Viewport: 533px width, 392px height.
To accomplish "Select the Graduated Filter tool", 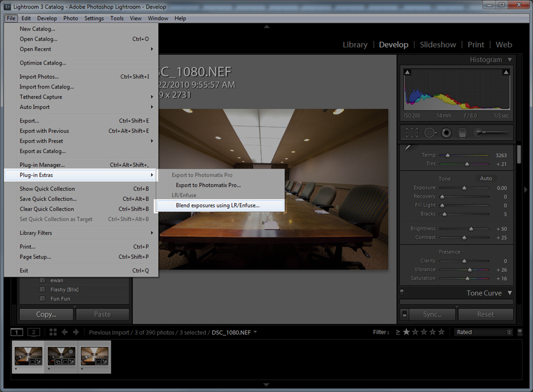I will (x=462, y=133).
